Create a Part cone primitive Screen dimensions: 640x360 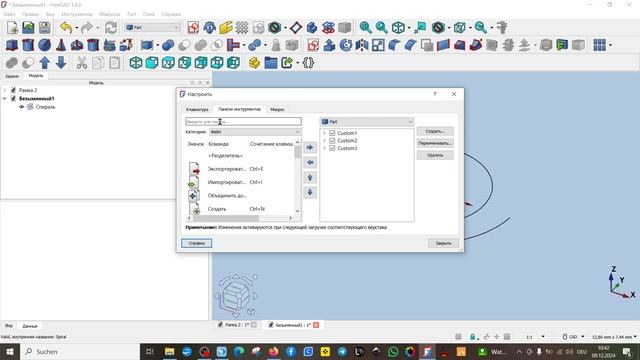pyautogui.click(x=61, y=45)
